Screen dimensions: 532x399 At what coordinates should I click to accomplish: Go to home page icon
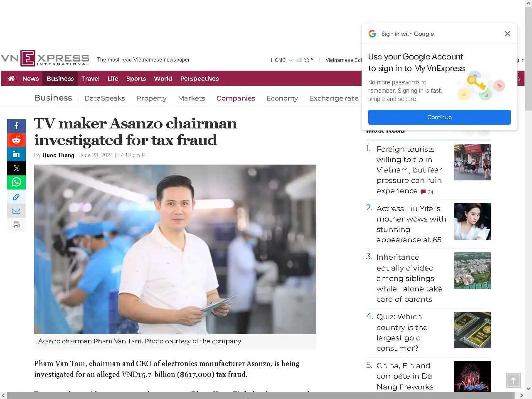click(11, 78)
